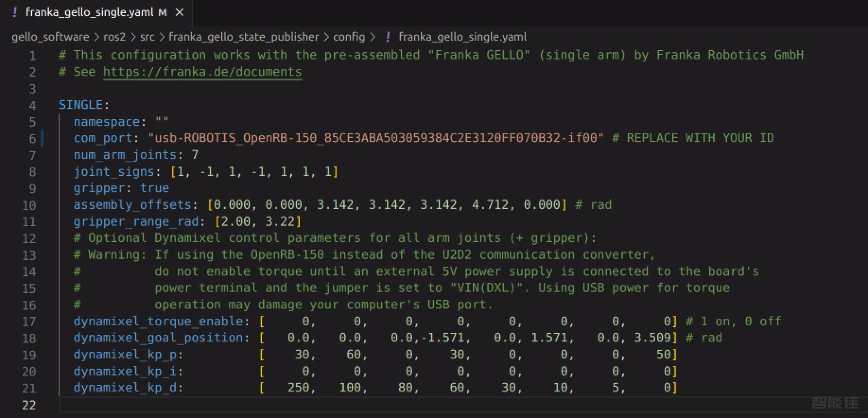
Task: Click the dynamixel_kp_i key
Action: pyautogui.click(x=125, y=372)
